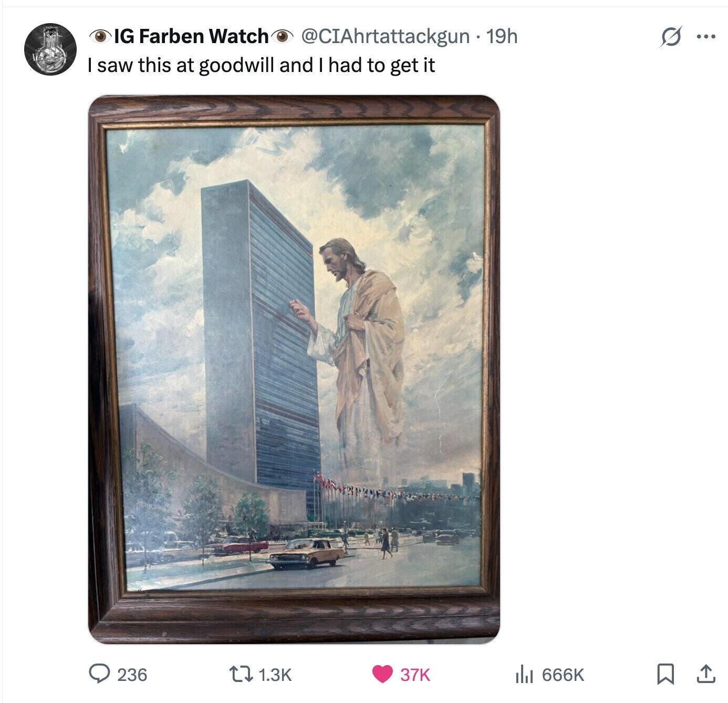
Task: Open IG Farben Watch profile avatar
Action: (x=50, y=49)
